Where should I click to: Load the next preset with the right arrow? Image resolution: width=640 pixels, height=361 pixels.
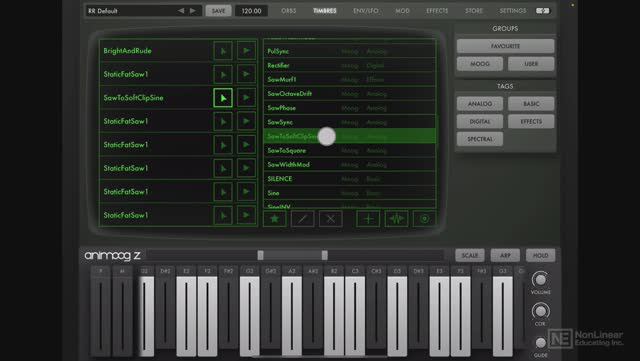(x=193, y=11)
